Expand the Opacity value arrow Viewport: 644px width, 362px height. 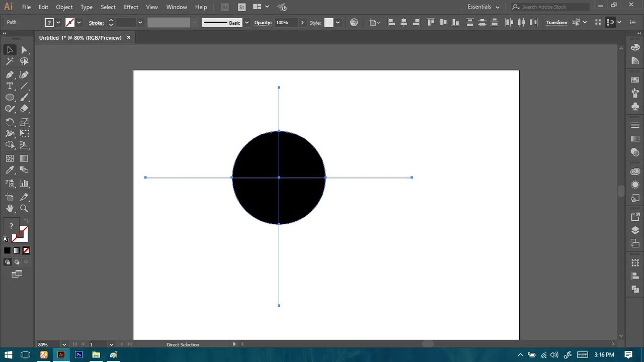pyautogui.click(x=302, y=23)
